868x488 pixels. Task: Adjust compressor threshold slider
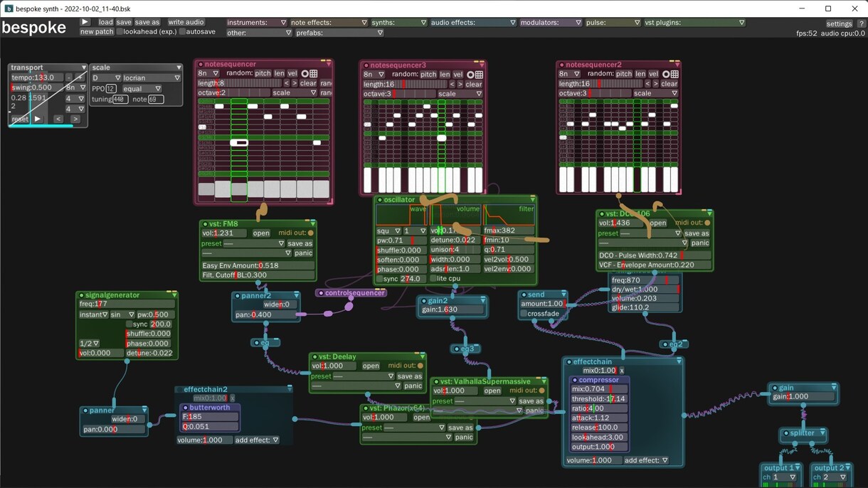click(x=600, y=399)
